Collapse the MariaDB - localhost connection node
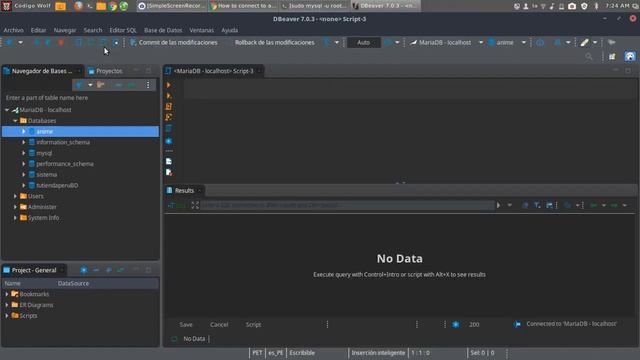 [x=7, y=110]
